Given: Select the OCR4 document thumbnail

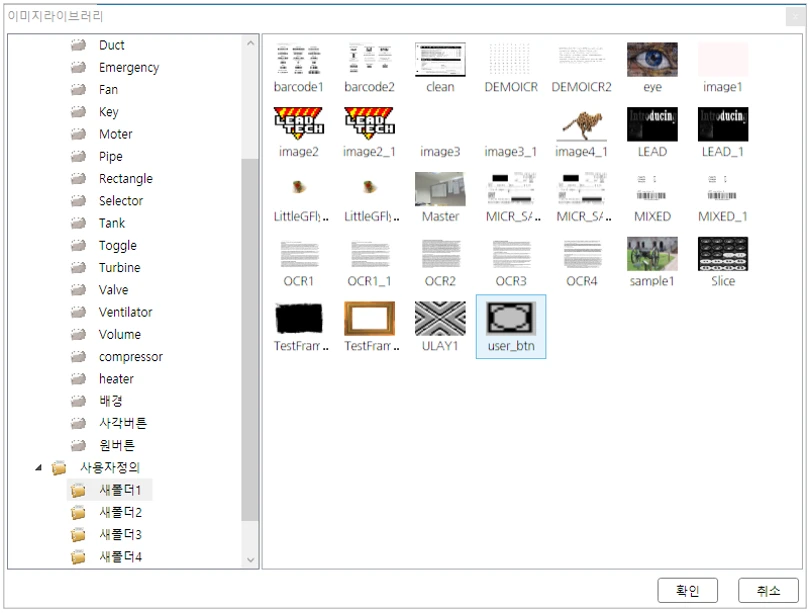Looking at the screenshot, I should pyautogui.click(x=582, y=254).
